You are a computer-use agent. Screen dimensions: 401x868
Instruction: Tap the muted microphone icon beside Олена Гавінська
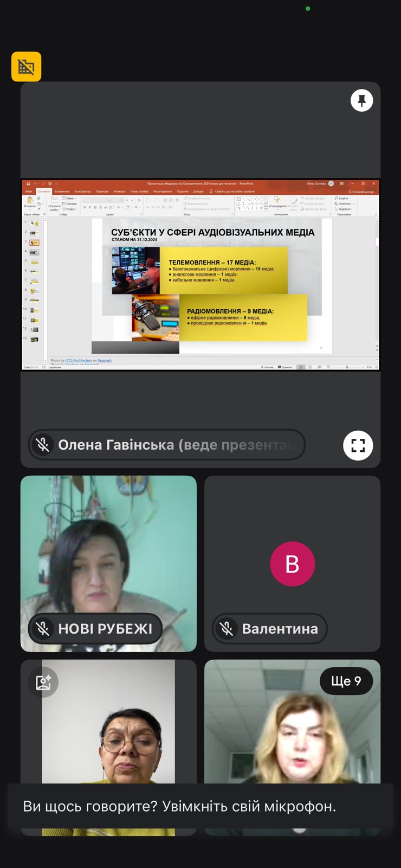pos(43,445)
